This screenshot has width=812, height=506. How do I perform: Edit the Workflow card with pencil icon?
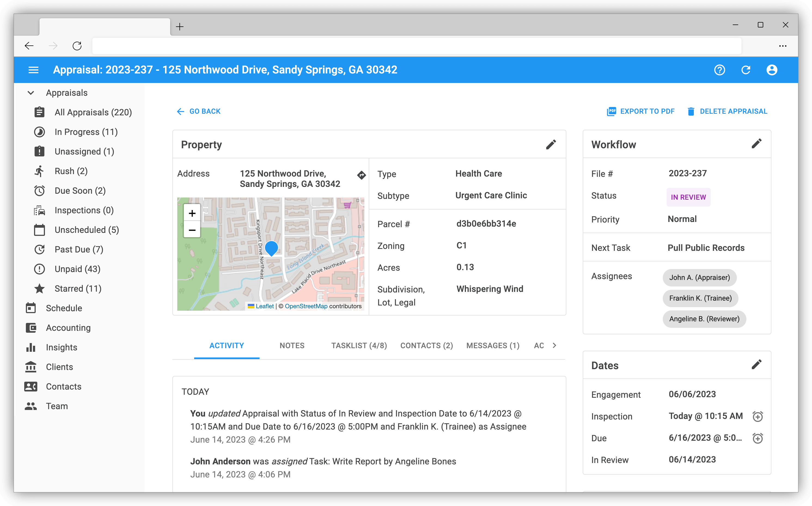pos(756,144)
